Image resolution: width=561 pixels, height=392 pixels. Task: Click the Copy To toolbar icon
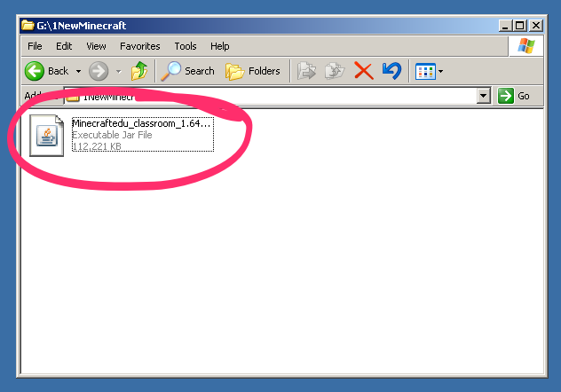click(x=334, y=70)
